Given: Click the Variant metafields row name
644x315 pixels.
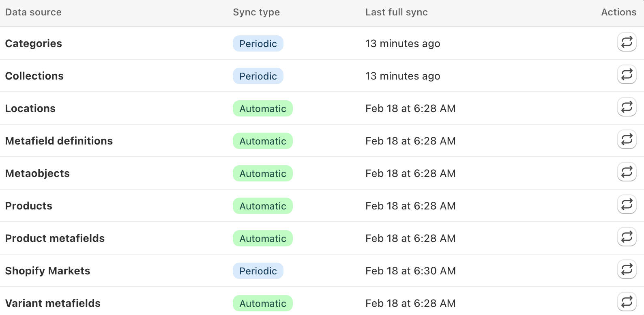Looking at the screenshot, I should tap(53, 303).
